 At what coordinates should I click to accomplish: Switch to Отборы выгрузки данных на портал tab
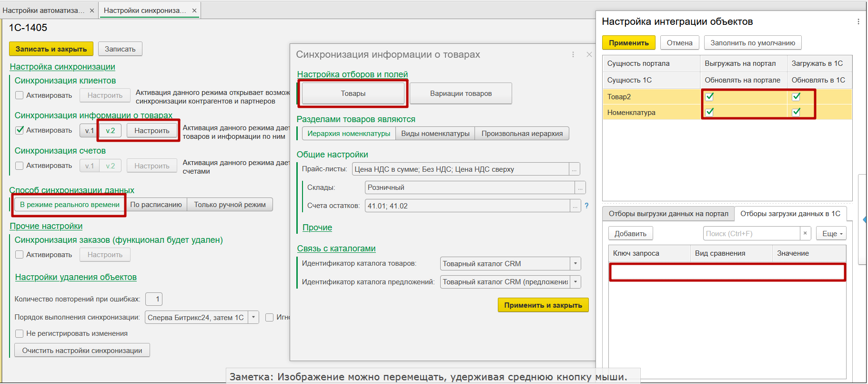[668, 214]
